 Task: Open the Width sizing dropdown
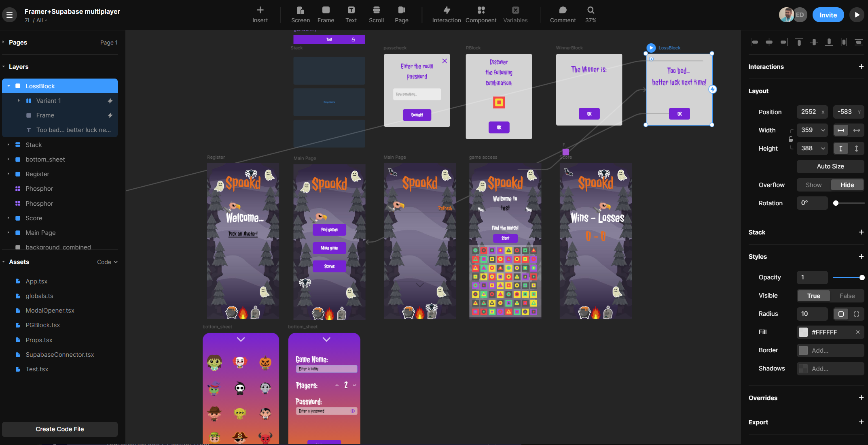[823, 130]
